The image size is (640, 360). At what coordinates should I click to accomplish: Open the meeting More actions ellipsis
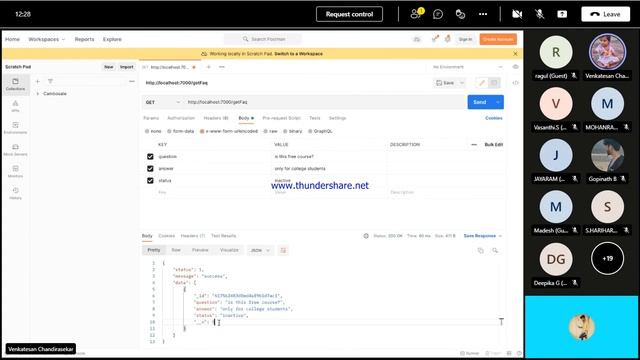point(483,14)
